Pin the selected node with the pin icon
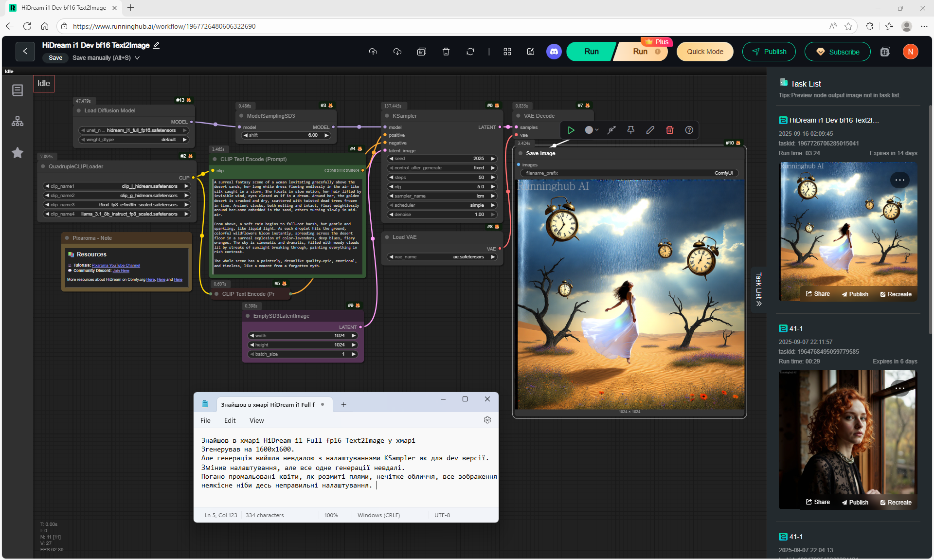The height and width of the screenshot is (560, 934). [x=630, y=130]
